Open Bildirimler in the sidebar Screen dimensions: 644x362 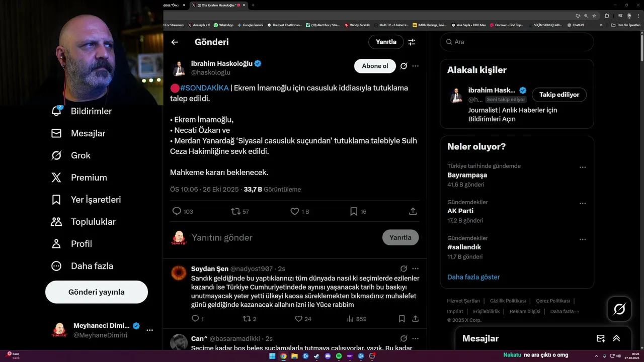[82, 111]
